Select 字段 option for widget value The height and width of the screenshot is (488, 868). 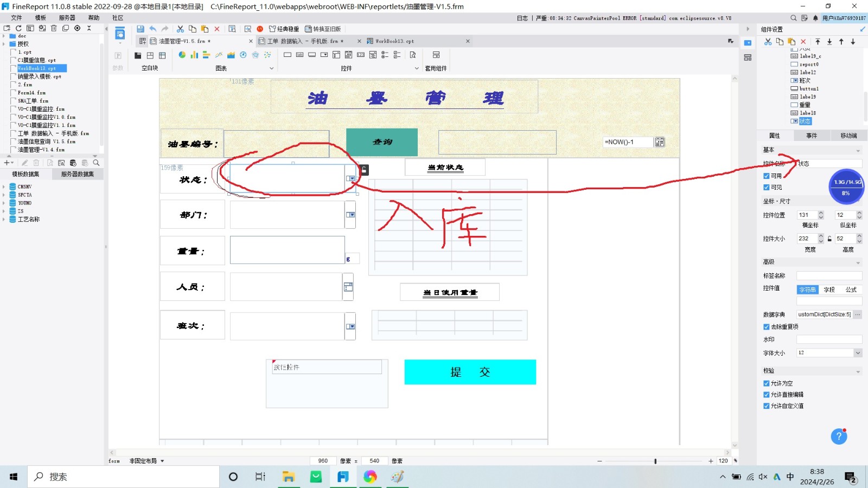pos(829,290)
